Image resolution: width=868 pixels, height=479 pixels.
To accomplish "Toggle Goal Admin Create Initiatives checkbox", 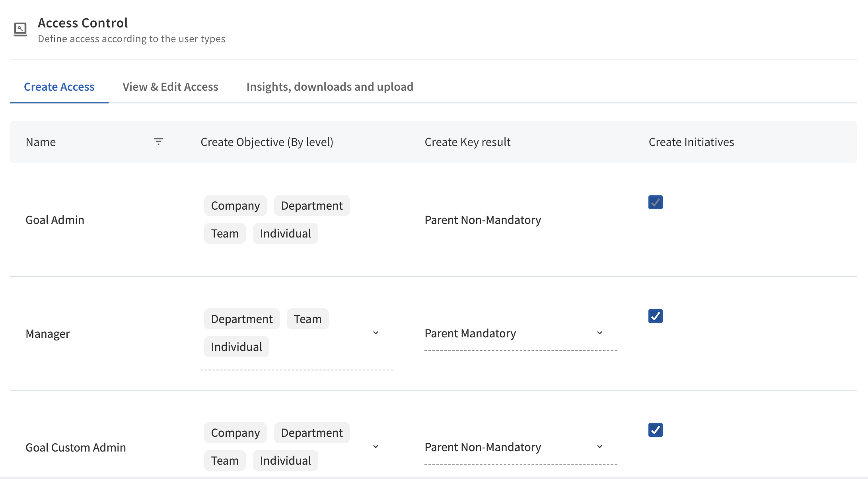I will (655, 203).
